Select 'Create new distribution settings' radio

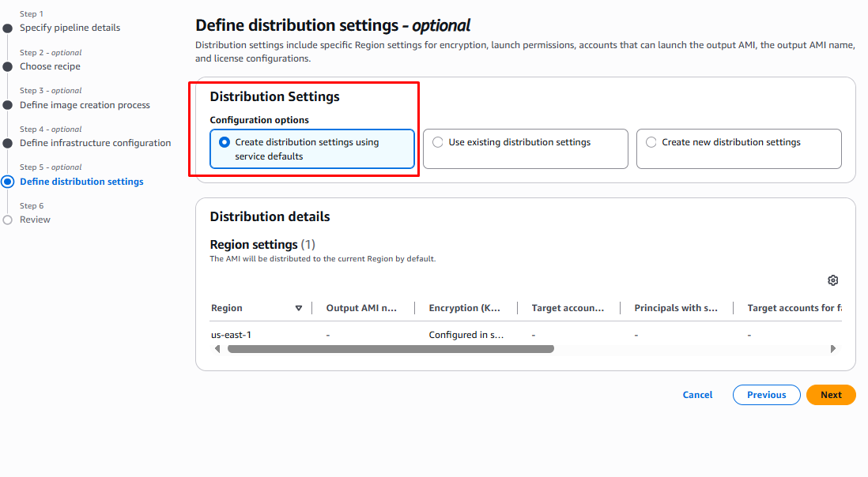pyautogui.click(x=651, y=143)
